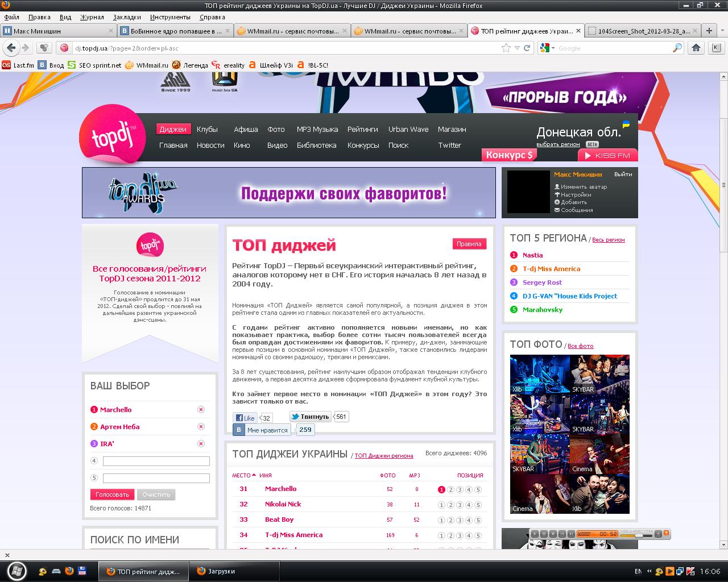Select position 5 for T-dj Miss America

478,535
